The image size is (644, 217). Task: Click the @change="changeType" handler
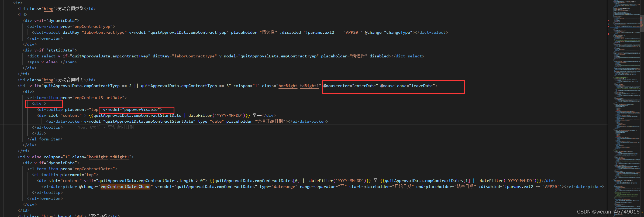coord(388,32)
